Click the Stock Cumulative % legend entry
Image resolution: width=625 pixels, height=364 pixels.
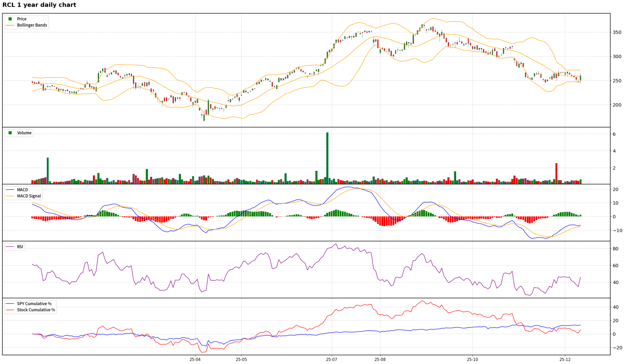[x=36, y=310]
